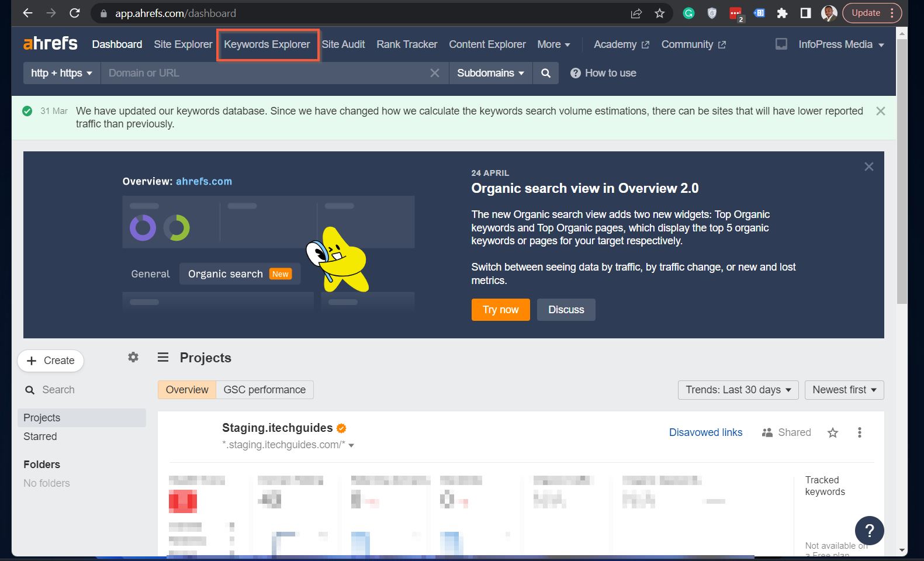The image size is (924, 561).
Task: Click How to use help link
Action: pos(604,73)
